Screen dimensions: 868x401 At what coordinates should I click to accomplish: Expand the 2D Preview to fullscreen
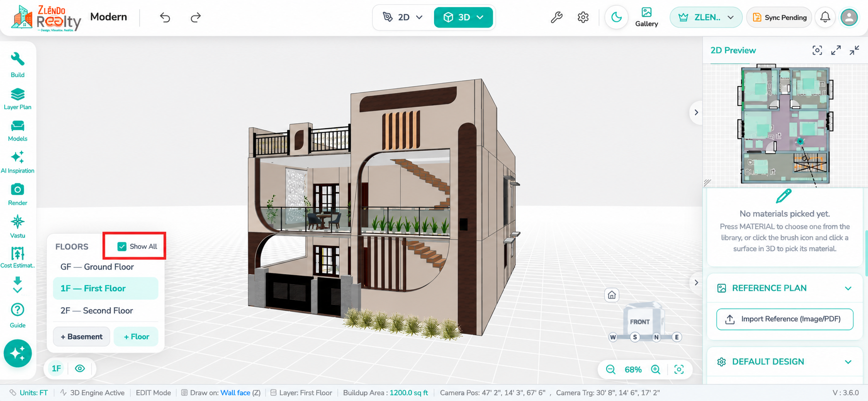point(836,50)
